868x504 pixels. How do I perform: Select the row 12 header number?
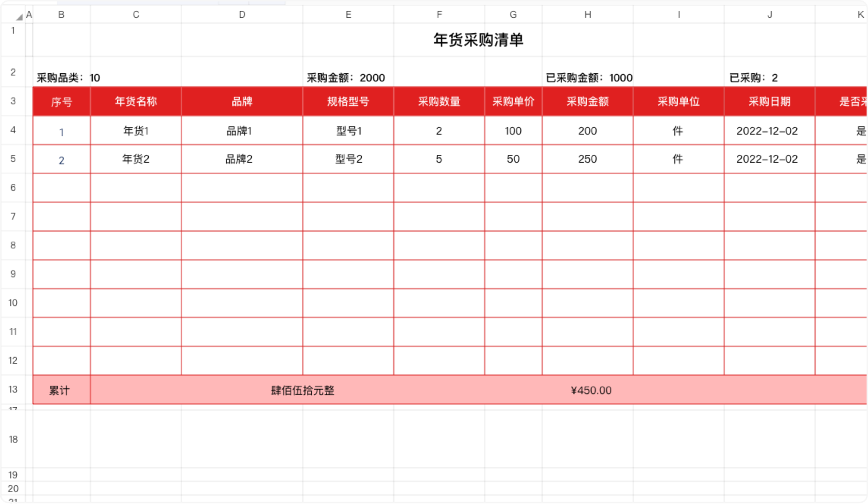[13, 360]
